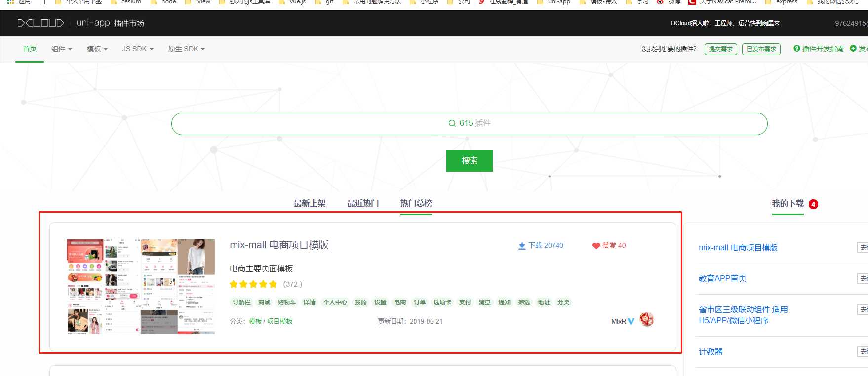
Task: Expand the 组件 dropdown menu
Action: click(x=62, y=49)
